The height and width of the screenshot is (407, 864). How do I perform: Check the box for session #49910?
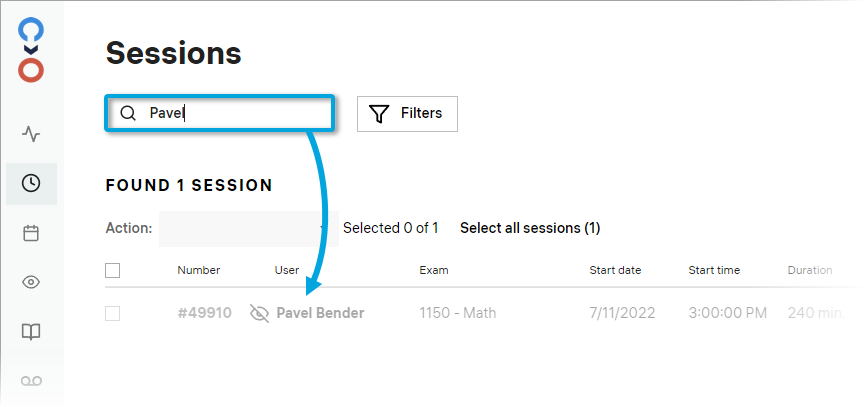[x=113, y=313]
